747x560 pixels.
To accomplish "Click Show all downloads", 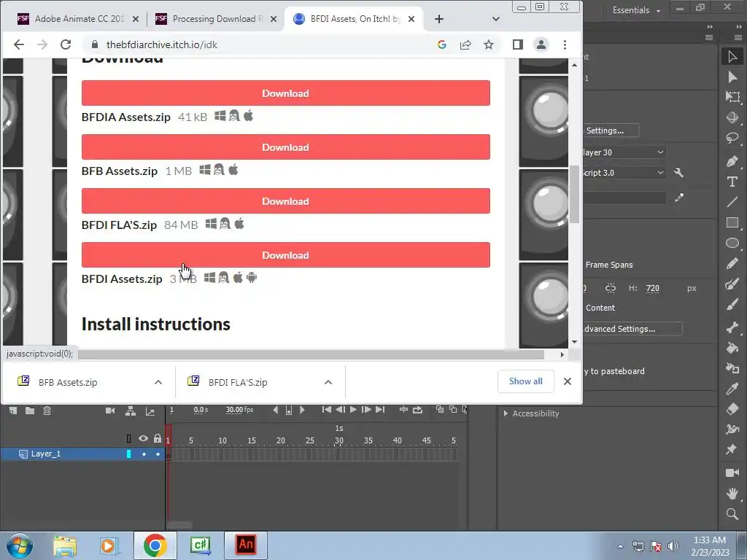I will 525,381.
